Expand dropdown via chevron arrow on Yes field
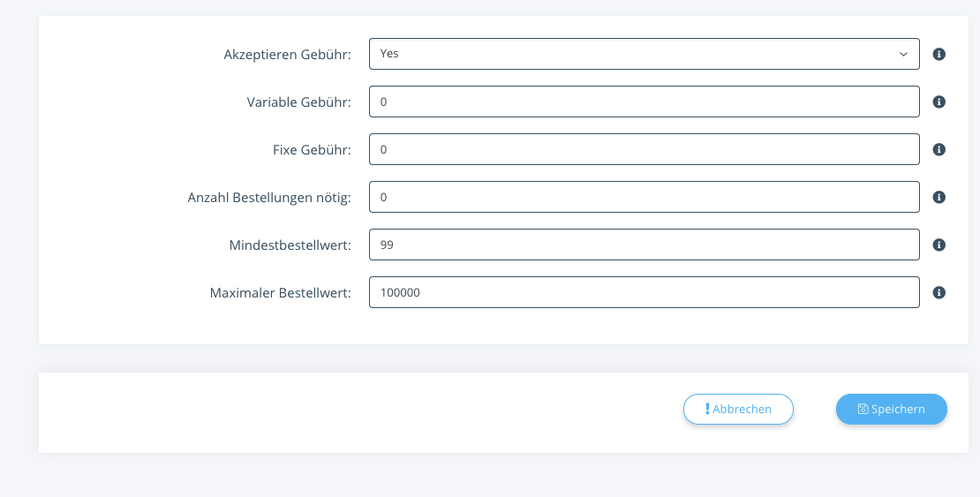 point(903,55)
